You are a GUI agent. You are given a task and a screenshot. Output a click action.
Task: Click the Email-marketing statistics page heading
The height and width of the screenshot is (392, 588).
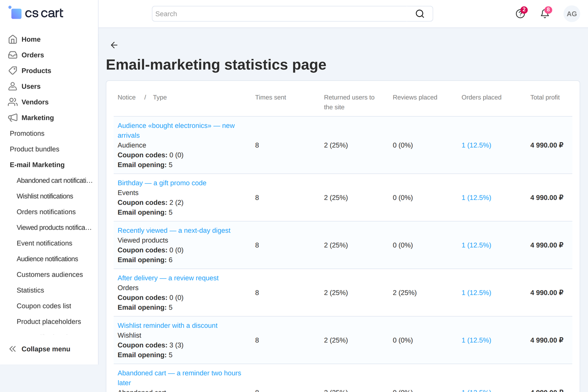coord(216,65)
